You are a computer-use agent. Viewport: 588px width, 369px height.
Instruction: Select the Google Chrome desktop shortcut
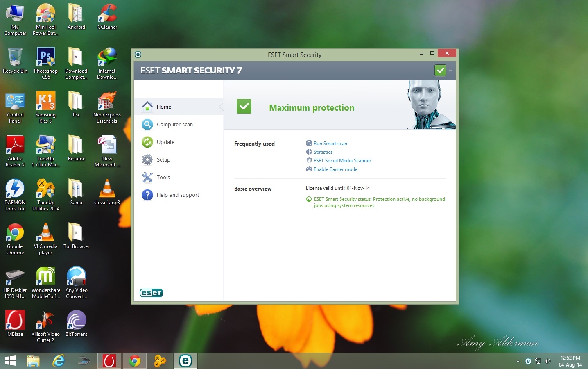point(15,239)
